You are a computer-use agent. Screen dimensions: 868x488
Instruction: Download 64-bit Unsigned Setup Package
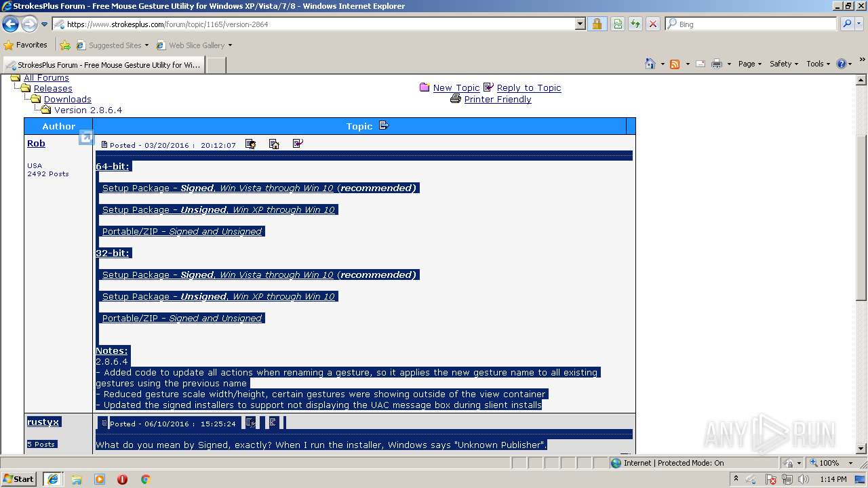218,210
